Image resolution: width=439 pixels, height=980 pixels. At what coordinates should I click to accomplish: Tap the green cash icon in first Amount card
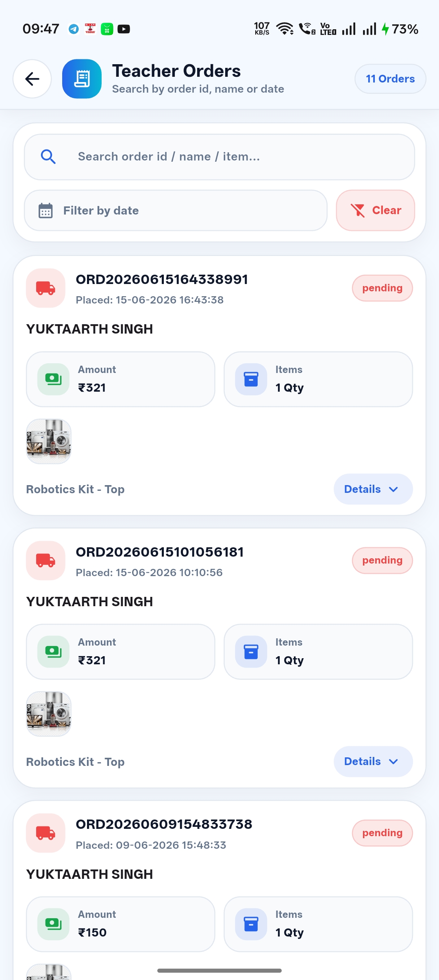[53, 379]
